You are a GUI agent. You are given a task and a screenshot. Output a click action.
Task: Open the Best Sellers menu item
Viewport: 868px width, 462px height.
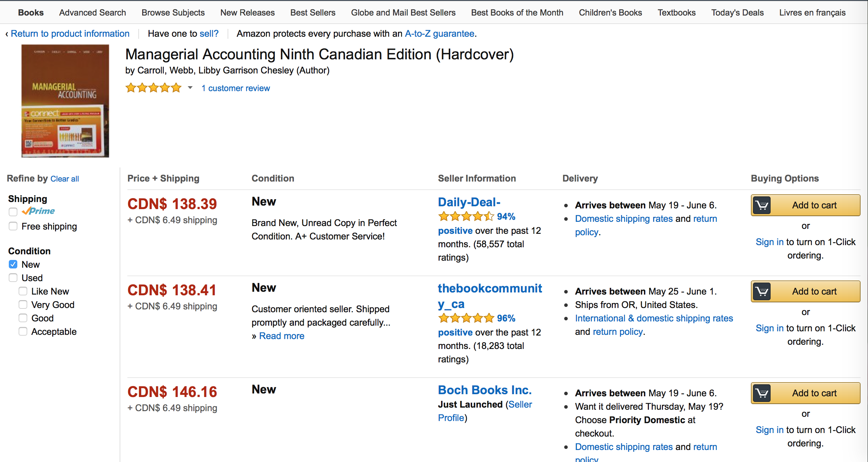point(313,13)
